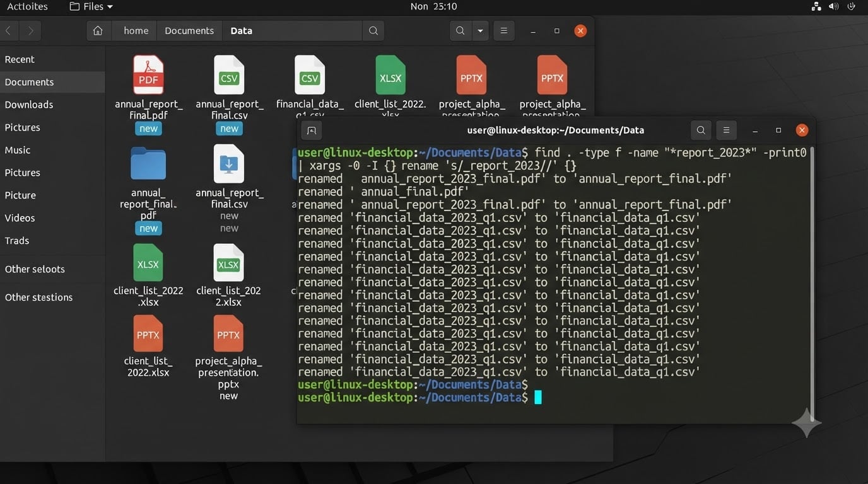Viewport: 868px width, 484px height.
Task: Go back with the Files back arrow
Action: [x=9, y=30]
